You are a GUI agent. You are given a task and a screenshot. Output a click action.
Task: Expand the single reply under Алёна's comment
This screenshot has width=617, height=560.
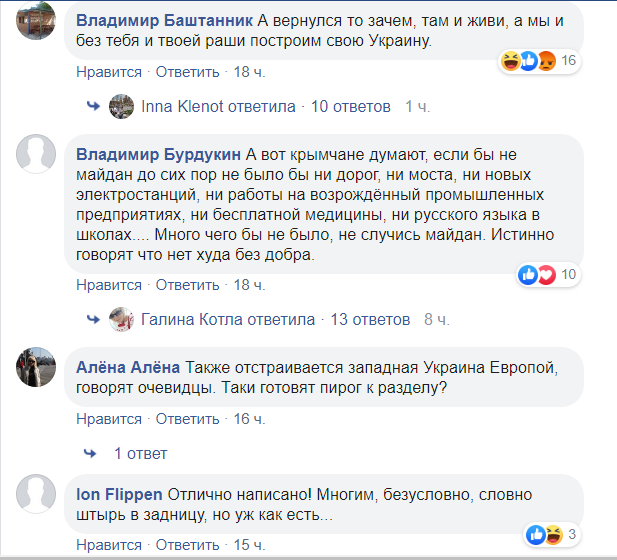(x=140, y=453)
